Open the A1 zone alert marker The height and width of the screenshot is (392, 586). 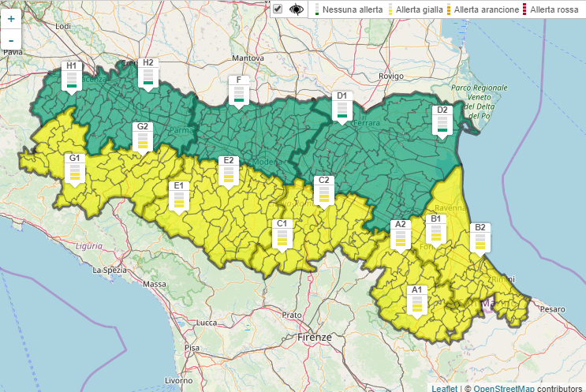point(417,301)
